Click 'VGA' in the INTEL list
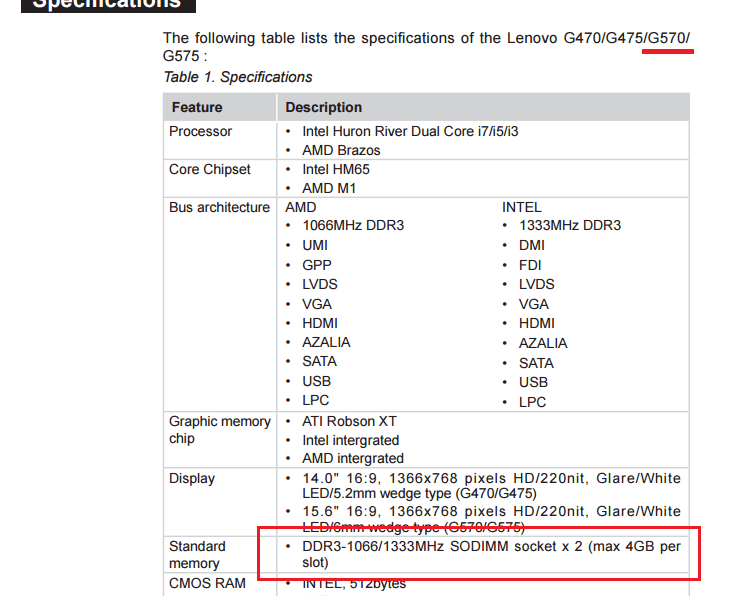 [x=534, y=304]
